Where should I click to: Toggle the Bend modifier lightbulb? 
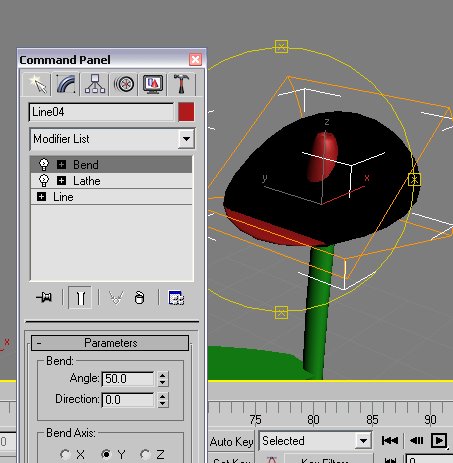pyautogui.click(x=44, y=164)
